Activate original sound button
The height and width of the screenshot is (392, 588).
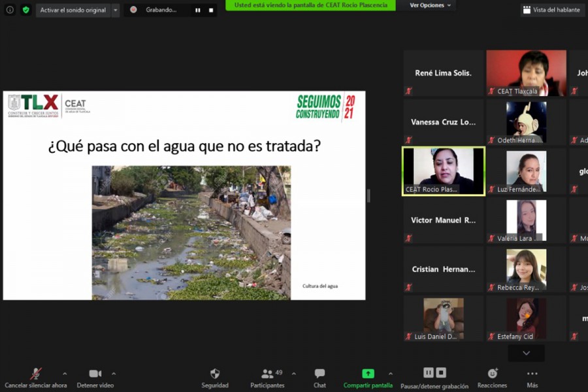coord(73,10)
